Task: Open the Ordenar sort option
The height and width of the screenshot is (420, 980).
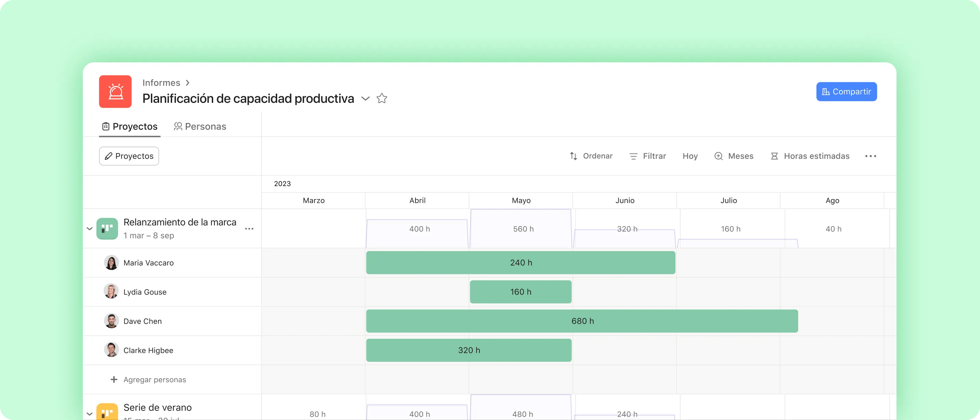Action: (591, 156)
